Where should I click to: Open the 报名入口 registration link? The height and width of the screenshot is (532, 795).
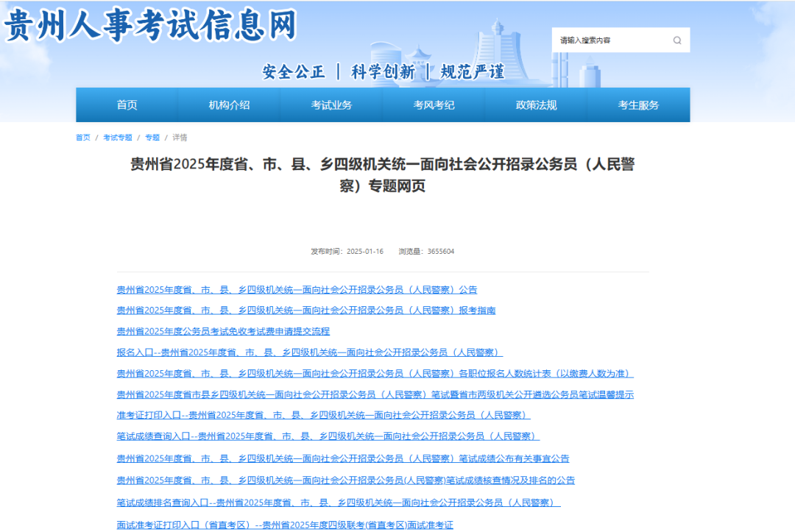coord(310,352)
